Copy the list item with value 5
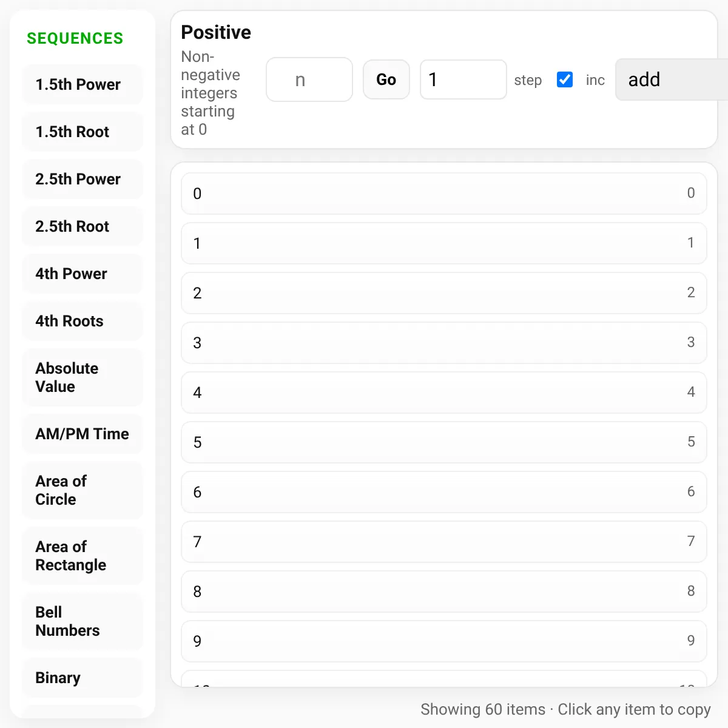 [x=444, y=442]
